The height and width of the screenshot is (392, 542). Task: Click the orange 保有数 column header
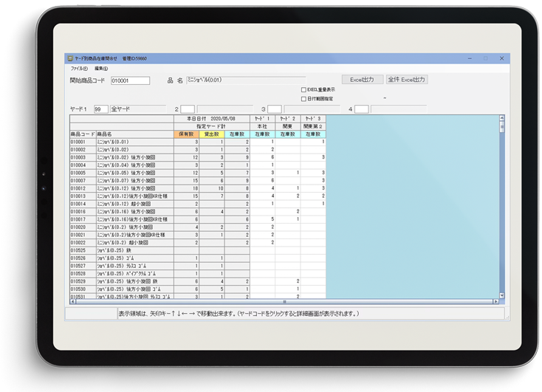(x=186, y=134)
